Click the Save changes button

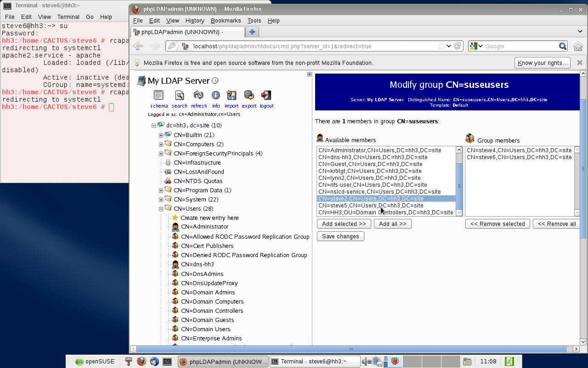pos(340,236)
